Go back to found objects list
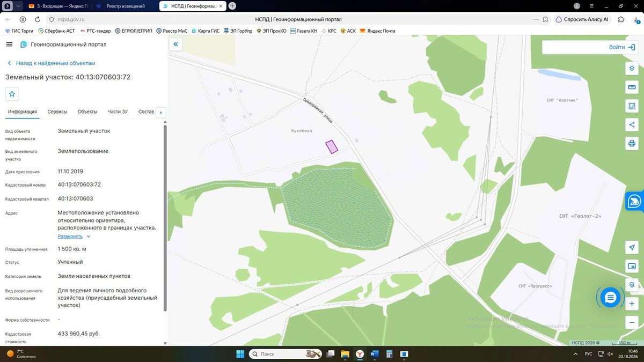Viewport: 644px width, 362px height. tap(51, 63)
